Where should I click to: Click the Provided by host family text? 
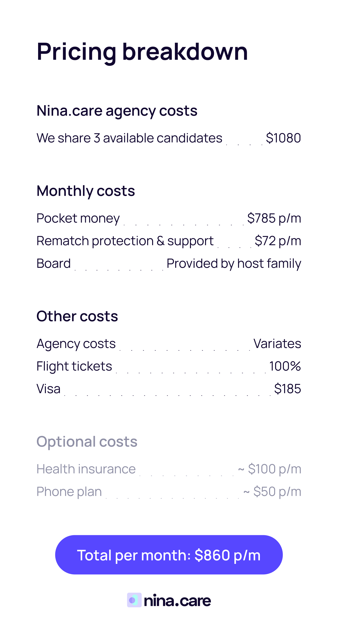(234, 263)
